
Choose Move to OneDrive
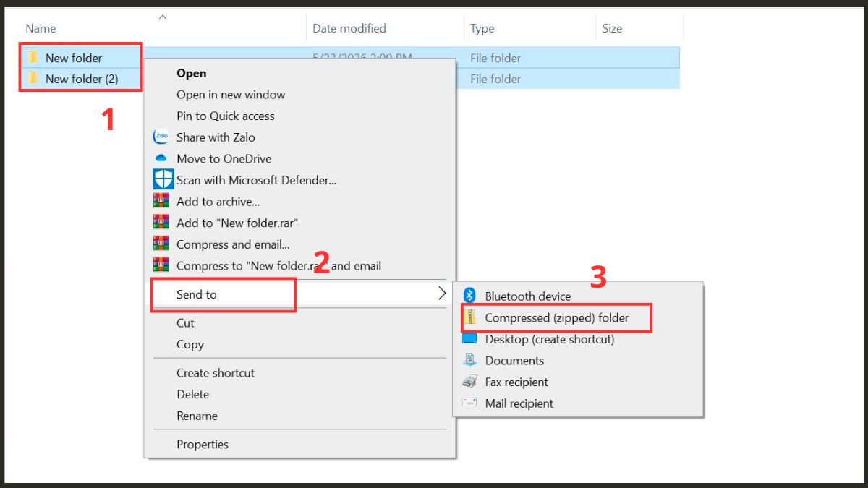[x=224, y=159]
